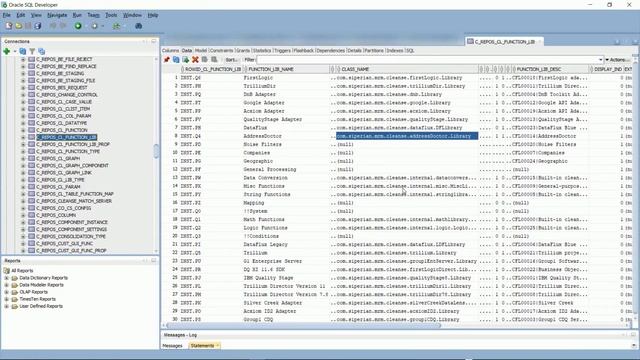Image resolution: width=640 pixels, height=360 pixels.
Task: Click the Refresh data icon in grid toolbar
Action: click(x=176, y=60)
